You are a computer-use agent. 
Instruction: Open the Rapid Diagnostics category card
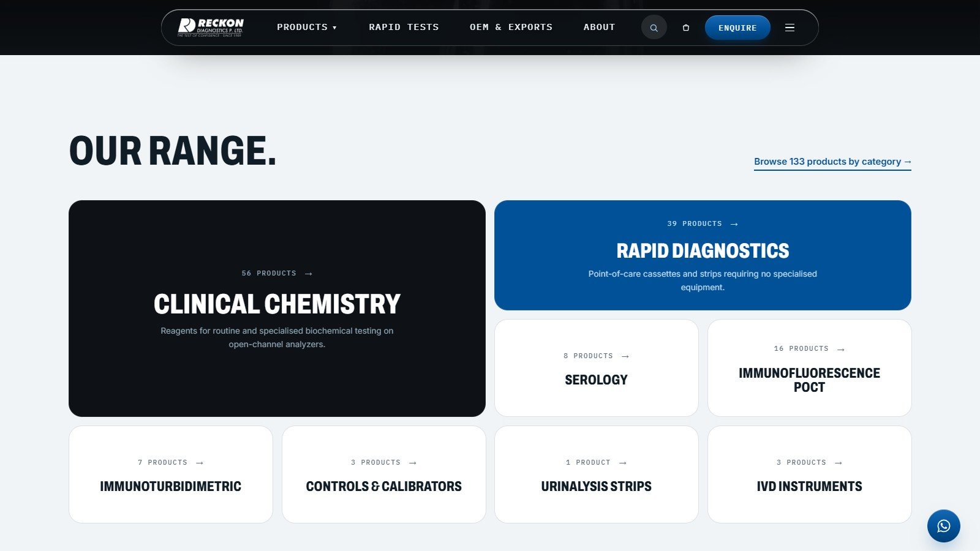pyautogui.click(x=703, y=255)
